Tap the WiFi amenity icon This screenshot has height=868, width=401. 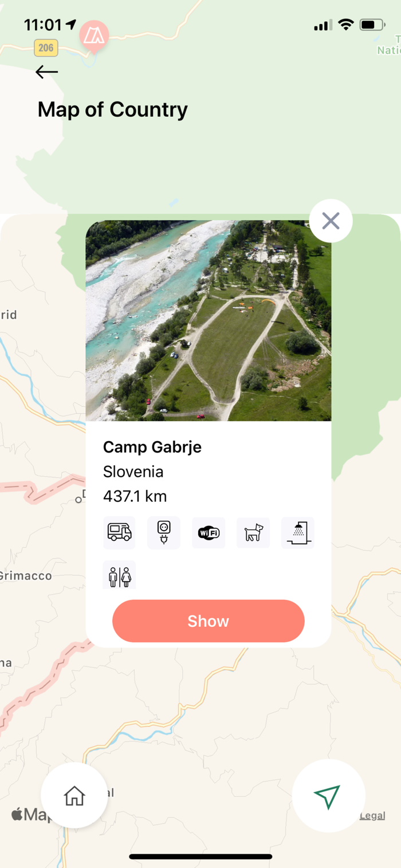click(x=209, y=532)
